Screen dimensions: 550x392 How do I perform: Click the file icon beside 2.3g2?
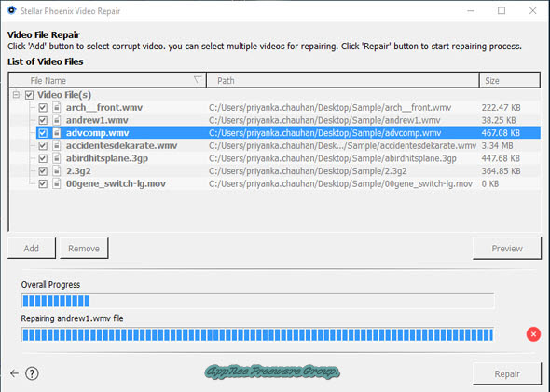click(x=57, y=171)
